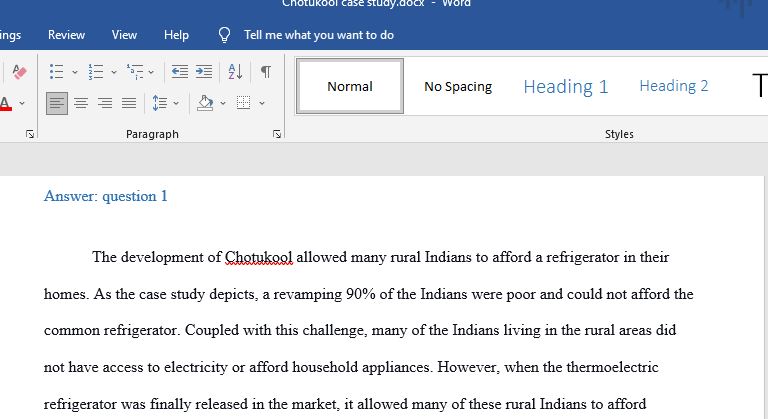Apply the Heading 1 style
The image size is (768, 419).
[x=566, y=86]
